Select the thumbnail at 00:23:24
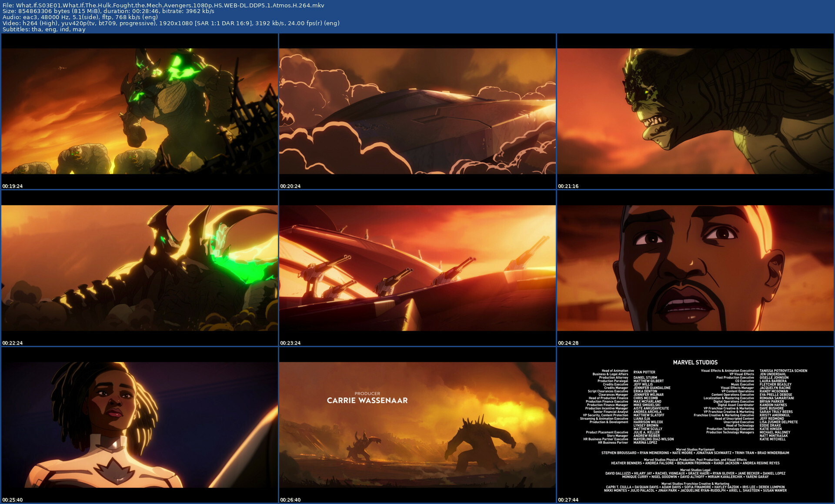This screenshot has width=835, height=504. 417,268
